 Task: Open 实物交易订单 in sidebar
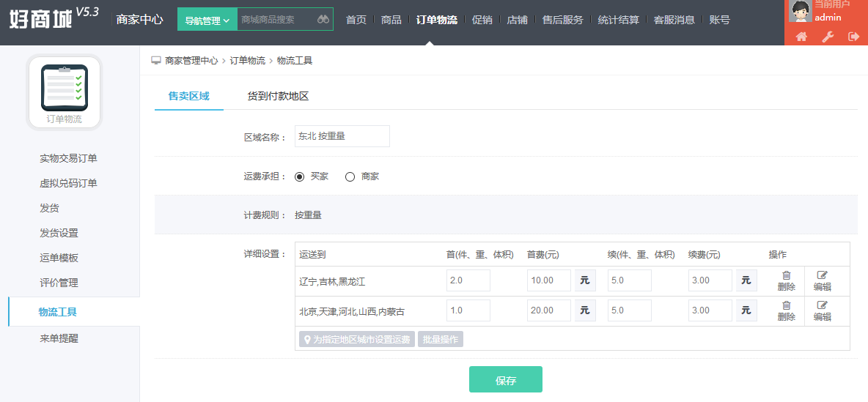point(69,159)
